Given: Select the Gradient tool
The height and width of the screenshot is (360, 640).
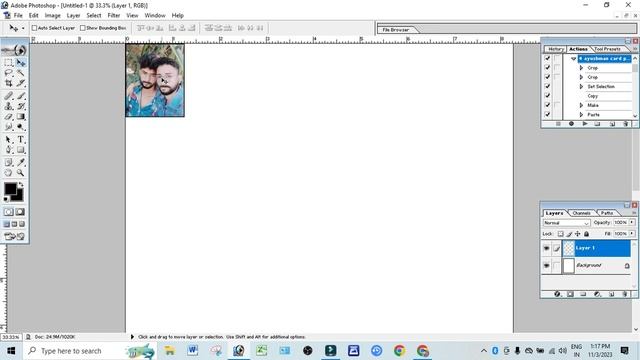Looking at the screenshot, I should coord(21,117).
